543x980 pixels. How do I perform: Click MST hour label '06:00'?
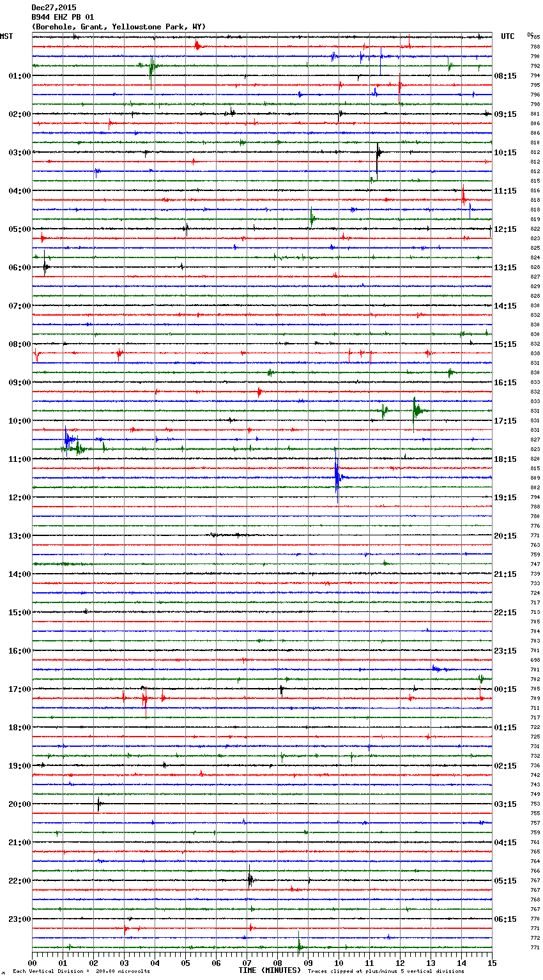(x=20, y=268)
